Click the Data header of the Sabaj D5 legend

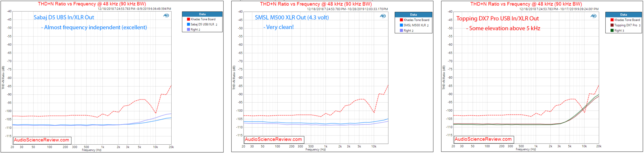click(202, 14)
